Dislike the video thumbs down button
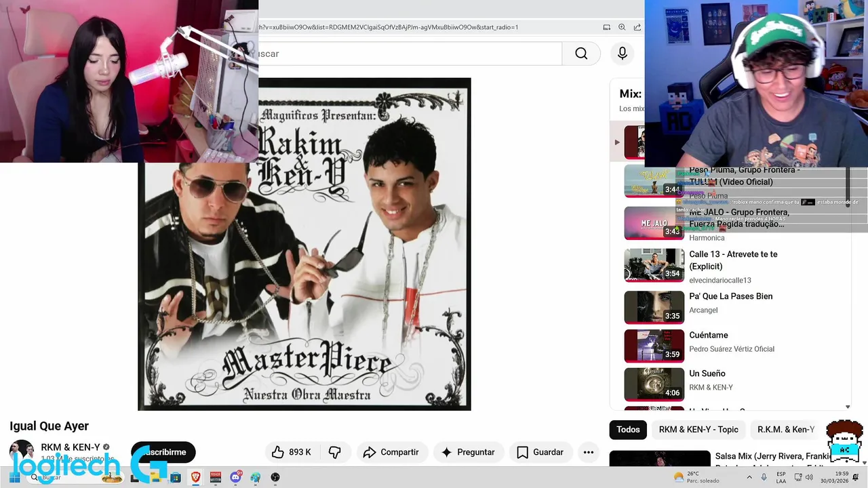The image size is (868, 488). [335, 452]
